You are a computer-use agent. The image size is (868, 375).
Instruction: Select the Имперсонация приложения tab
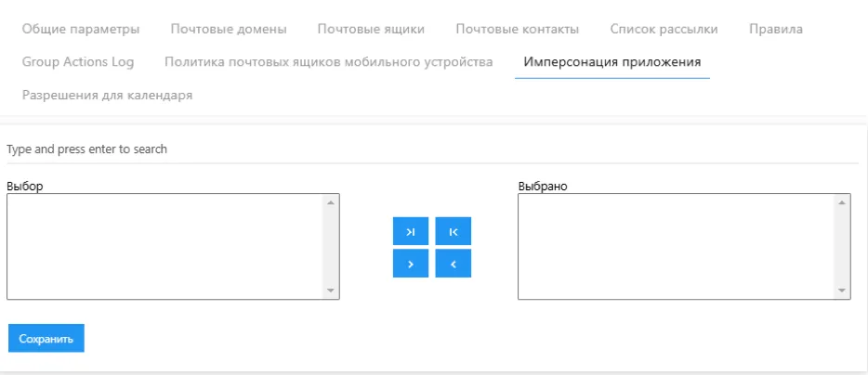pos(612,62)
